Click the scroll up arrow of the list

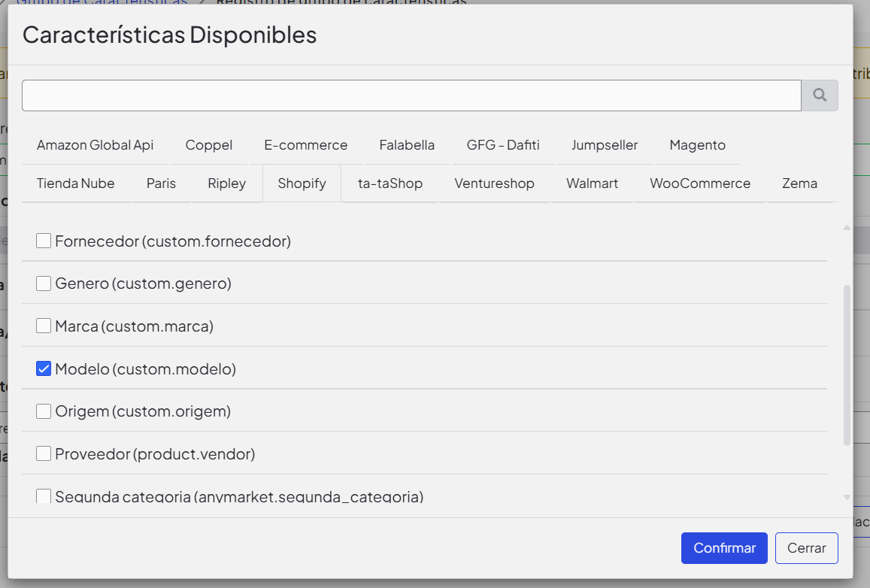pos(847,227)
